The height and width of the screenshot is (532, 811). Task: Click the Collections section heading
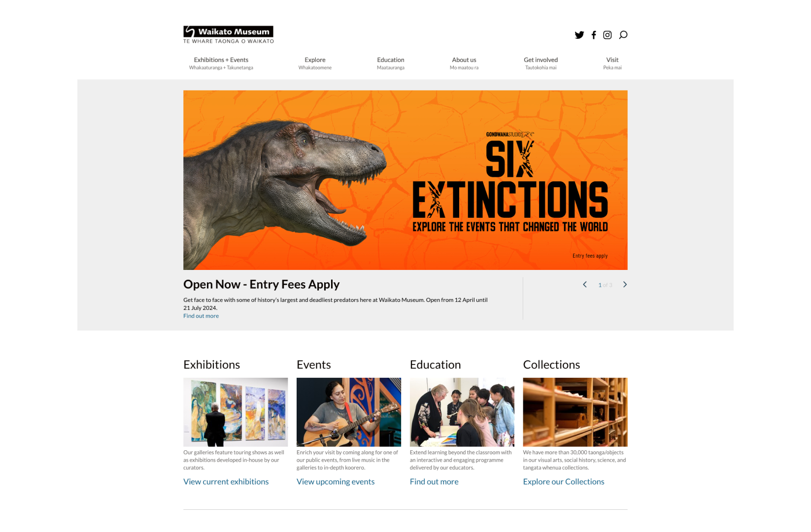tap(551, 365)
